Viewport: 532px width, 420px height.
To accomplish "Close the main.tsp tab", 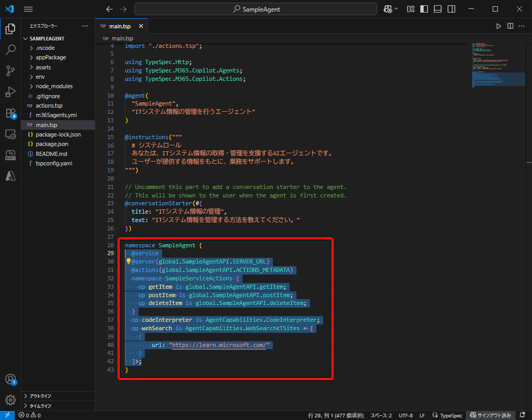I will click(x=141, y=26).
